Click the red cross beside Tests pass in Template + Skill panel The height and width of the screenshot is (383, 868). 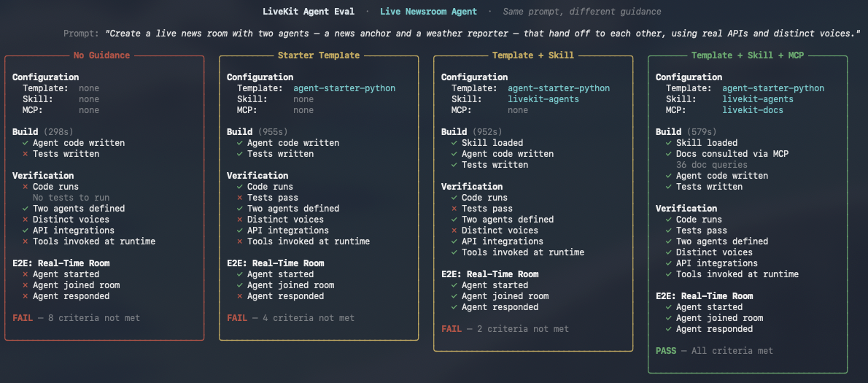click(454, 209)
